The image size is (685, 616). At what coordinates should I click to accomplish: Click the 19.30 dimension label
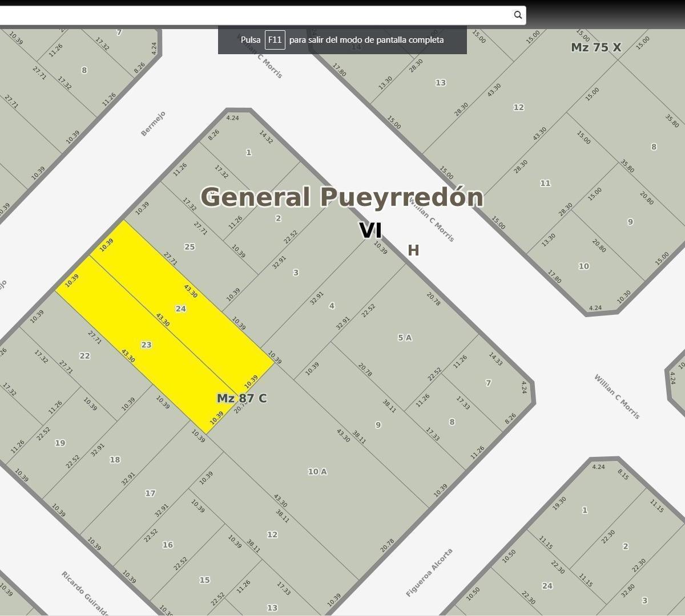tap(559, 503)
